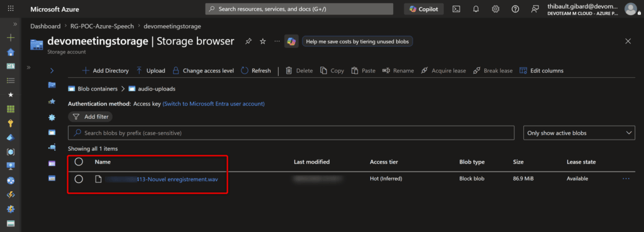Image resolution: width=644 pixels, height=232 pixels.
Task: Open the Nouvel enregistrement.wav blob
Action: pyautogui.click(x=162, y=179)
